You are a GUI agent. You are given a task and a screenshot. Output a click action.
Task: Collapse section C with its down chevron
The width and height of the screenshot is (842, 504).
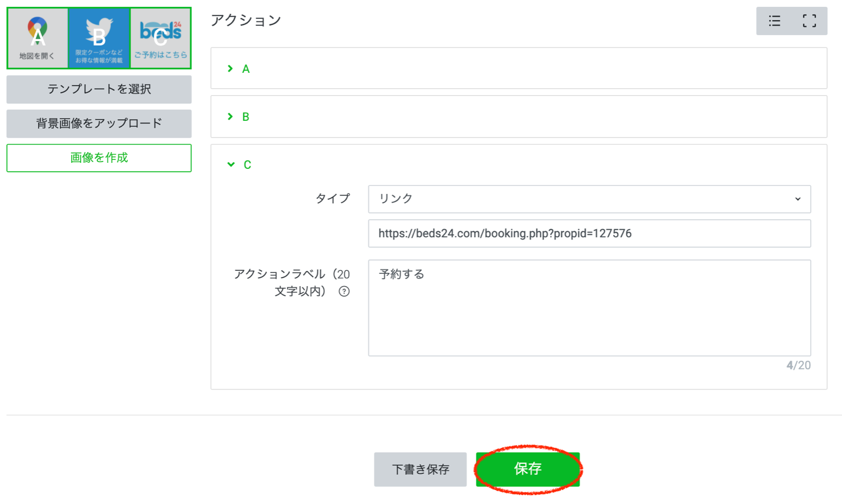[x=231, y=164]
